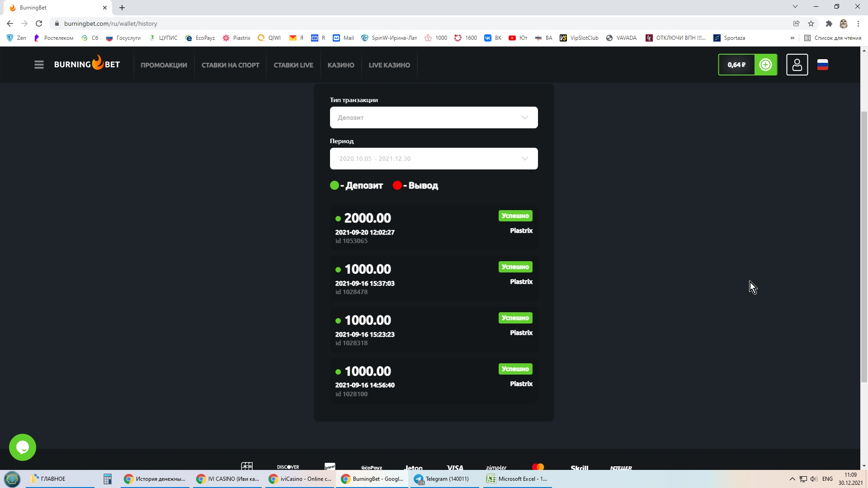Open the period date range dropdown
Image resolution: width=868 pixels, height=488 pixels.
tap(434, 159)
